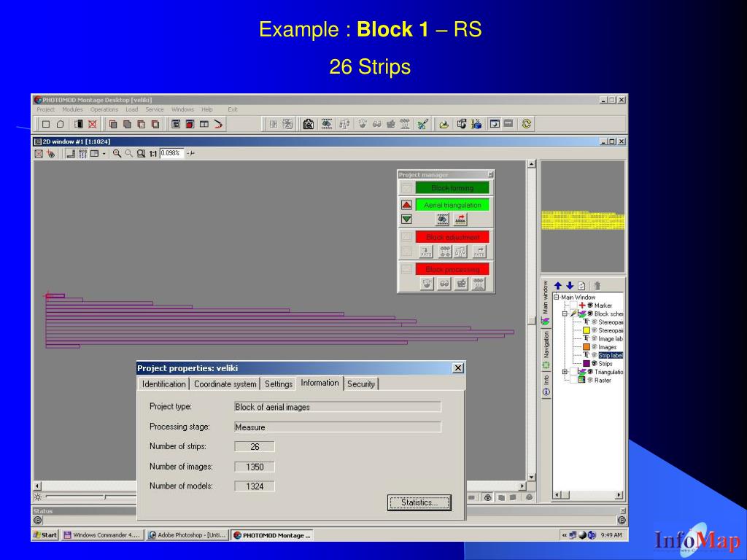Click the Block processing stage button
The height and width of the screenshot is (560, 747).
tap(452, 270)
